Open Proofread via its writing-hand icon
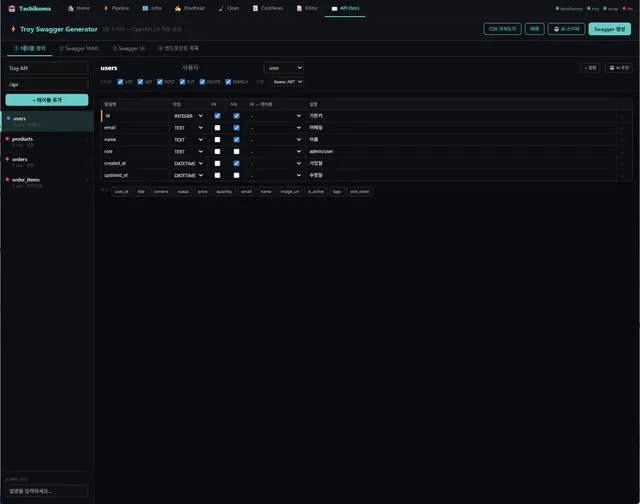Viewport: 640px width, 504px height. [178, 8]
